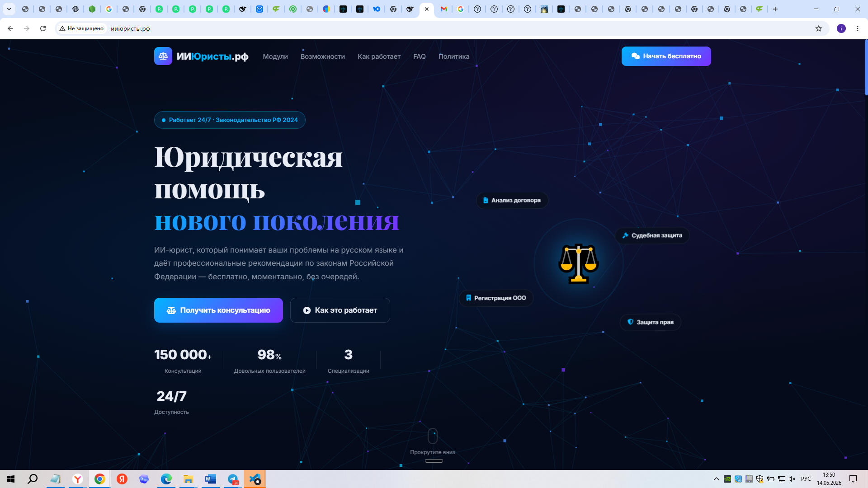Open Visual Studio Code from the taskbar
Screen dimensions: 868x488
click(x=255, y=479)
